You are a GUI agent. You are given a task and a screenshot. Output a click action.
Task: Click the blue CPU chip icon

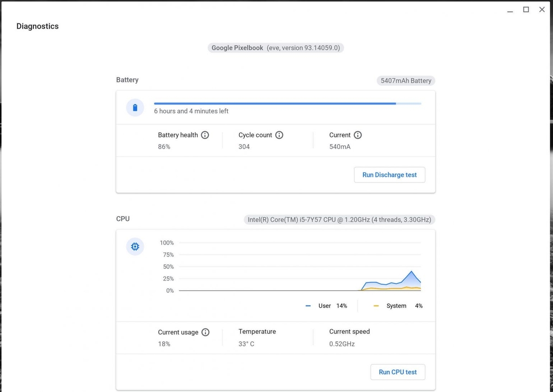tap(135, 246)
